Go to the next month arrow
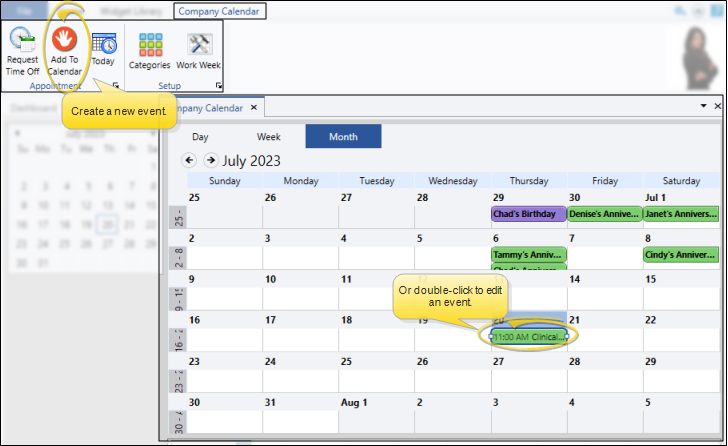The width and height of the screenshot is (728, 446). pos(210,160)
